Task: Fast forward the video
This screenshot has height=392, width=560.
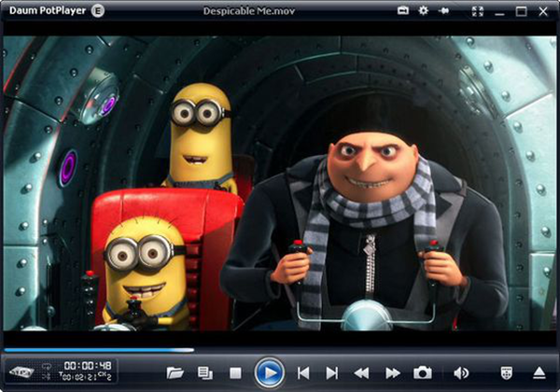Action: point(393,373)
